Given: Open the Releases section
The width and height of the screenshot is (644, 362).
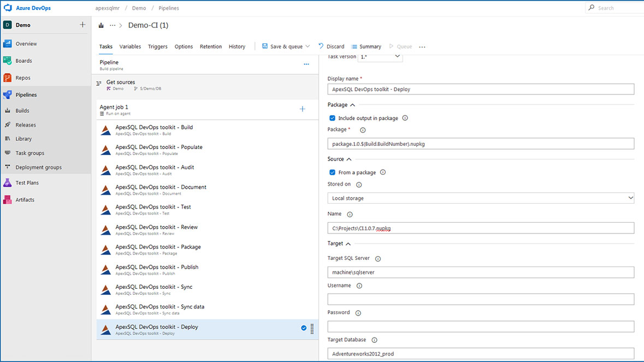Looking at the screenshot, I should (25, 124).
